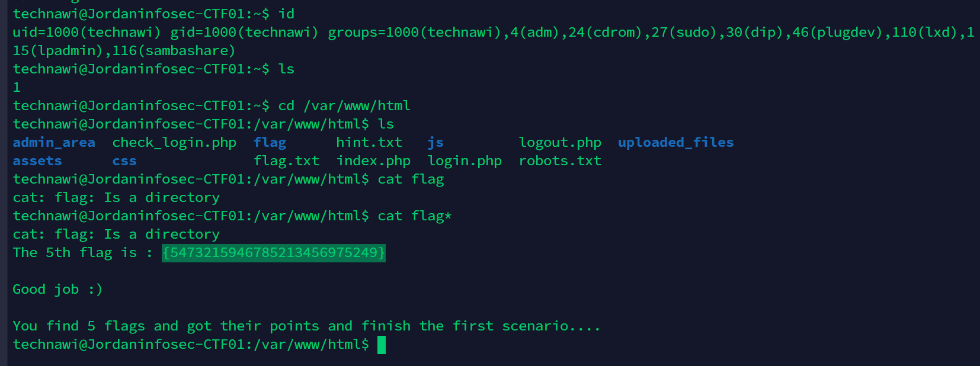
Task: Click the check_login.php filename
Action: pos(174,143)
